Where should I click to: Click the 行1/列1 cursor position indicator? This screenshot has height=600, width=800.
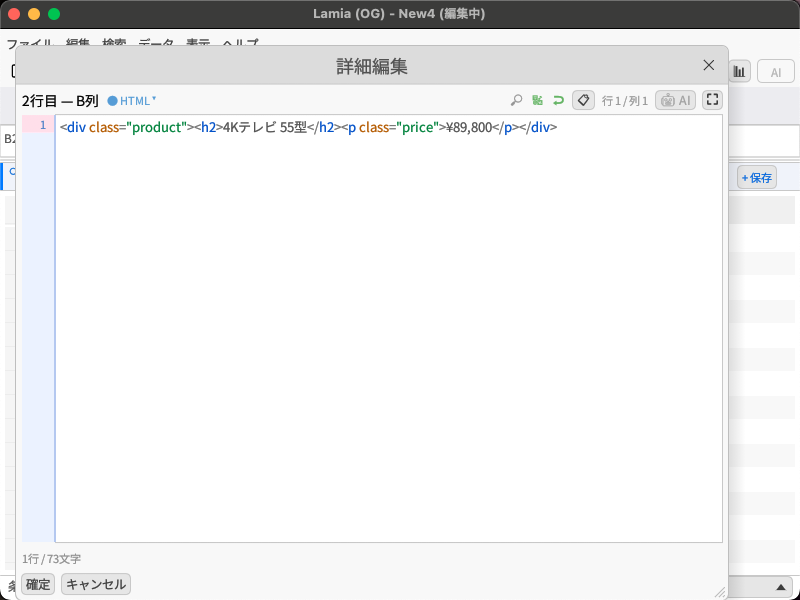pyautogui.click(x=624, y=101)
